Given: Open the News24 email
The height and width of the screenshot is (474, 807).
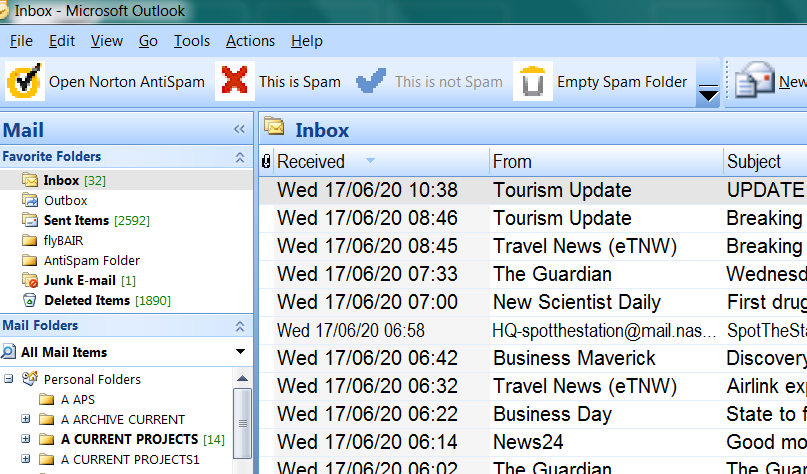Looking at the screenshot, I should click(533, 442).
